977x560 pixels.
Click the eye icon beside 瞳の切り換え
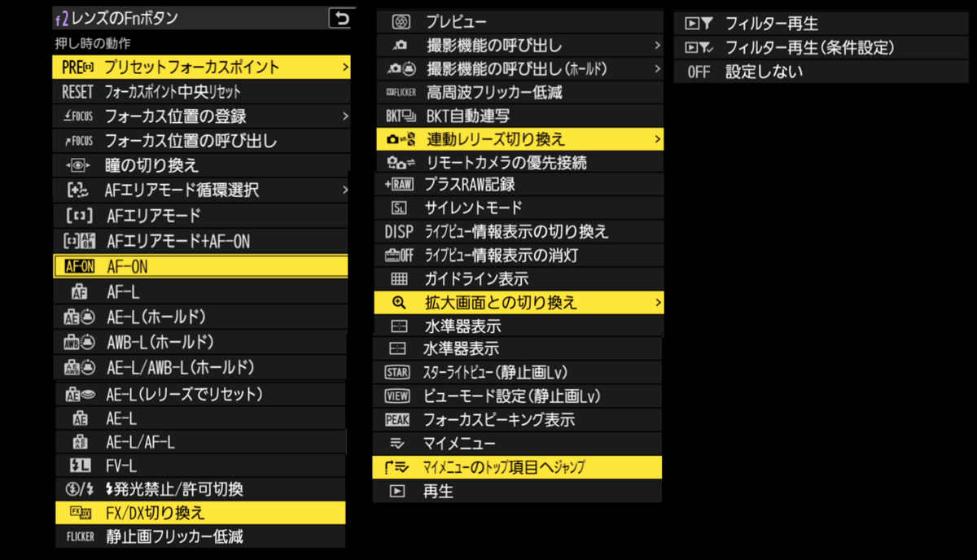[x=79, y=166]
